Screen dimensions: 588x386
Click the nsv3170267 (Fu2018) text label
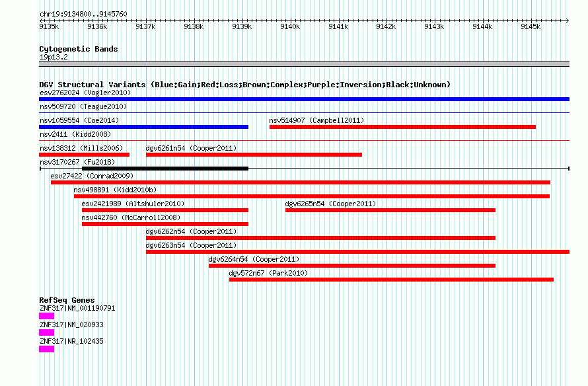click(x=77, y=162)
